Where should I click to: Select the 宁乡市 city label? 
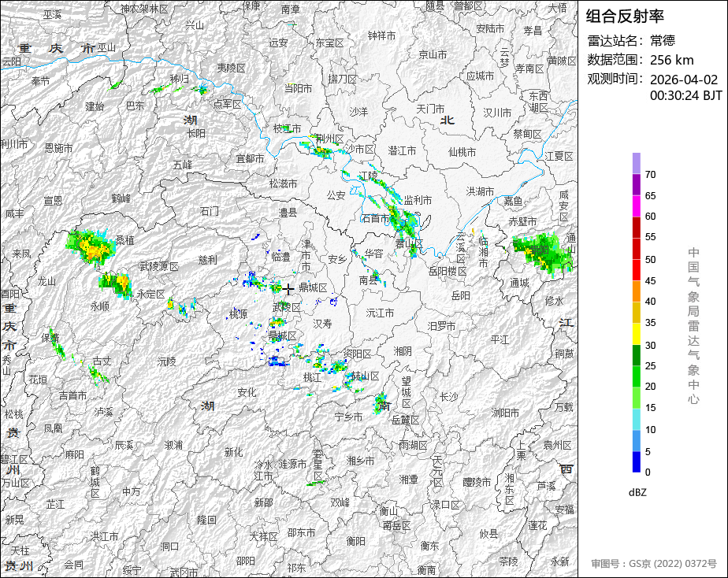(348, 417)
